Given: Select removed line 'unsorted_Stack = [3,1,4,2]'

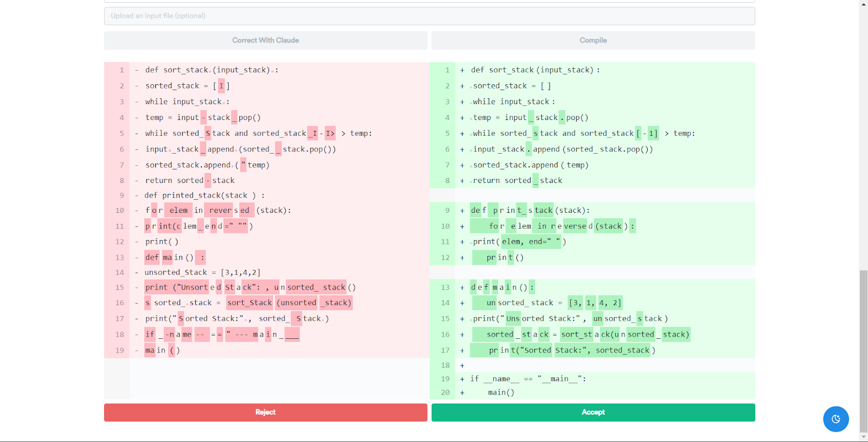Looking at the screenshot, I should coord(202,273).
